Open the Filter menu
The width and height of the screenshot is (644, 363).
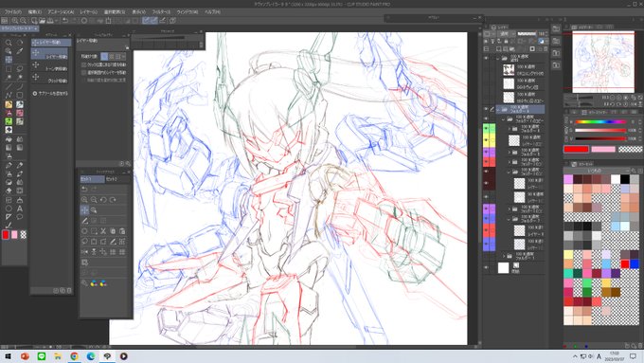[x=161, y=12]
